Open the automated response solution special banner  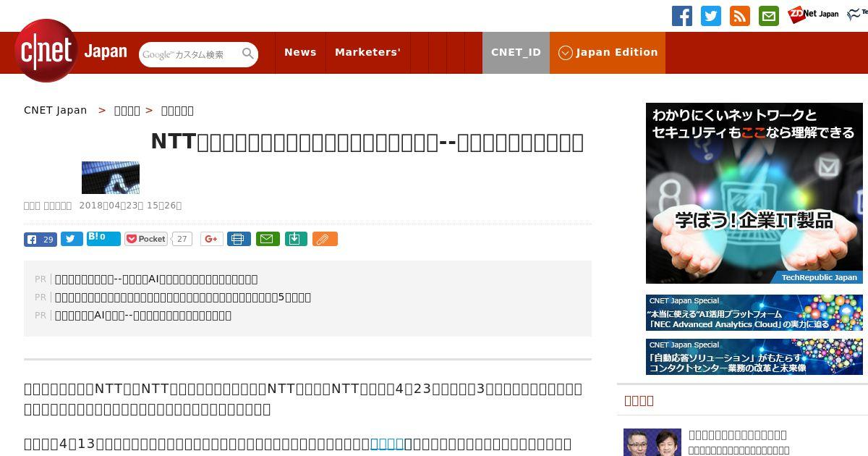pos(754,357)
